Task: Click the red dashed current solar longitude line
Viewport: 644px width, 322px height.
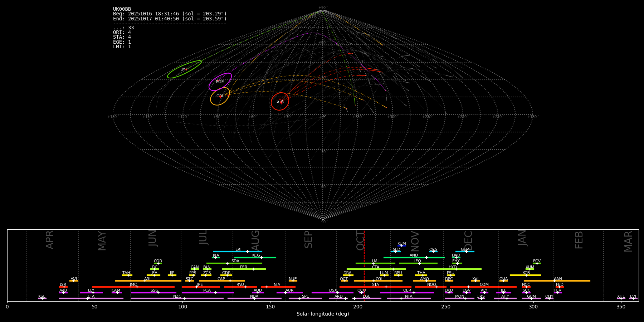Action: pos(364,265)
